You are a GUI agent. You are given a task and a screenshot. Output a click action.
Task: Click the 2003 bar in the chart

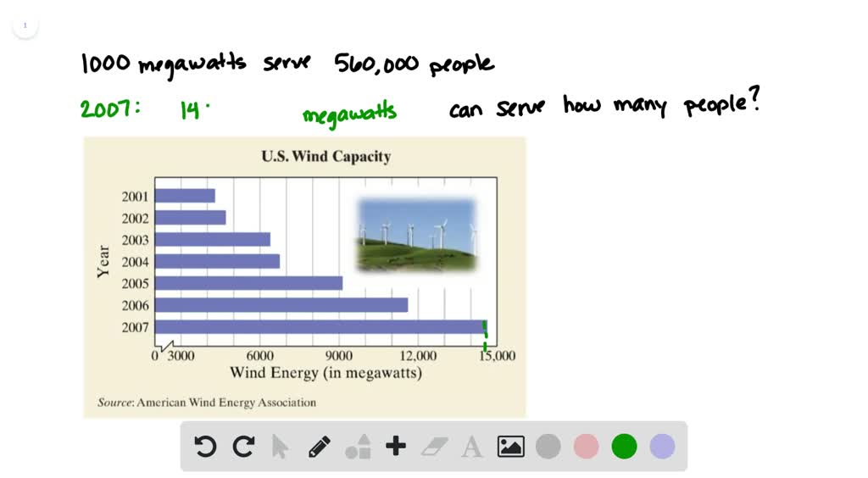point(213,240)
